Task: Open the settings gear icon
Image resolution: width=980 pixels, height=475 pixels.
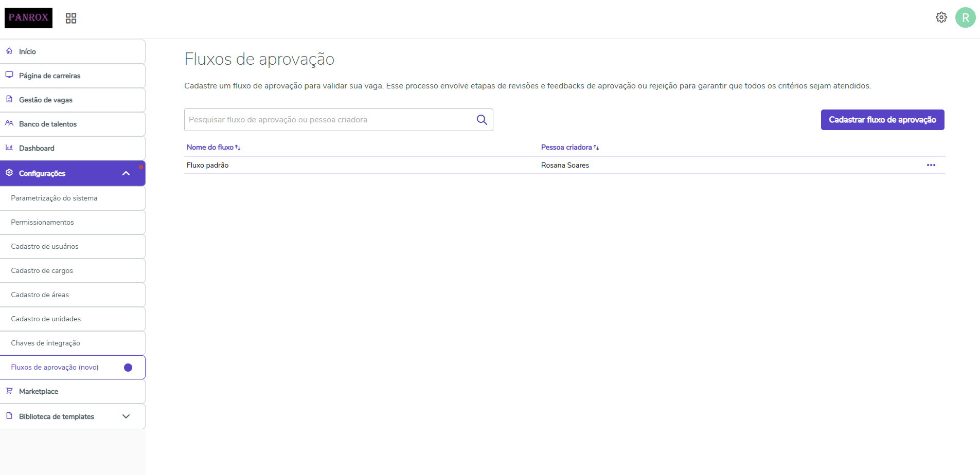Action: (x=941, y=17)
